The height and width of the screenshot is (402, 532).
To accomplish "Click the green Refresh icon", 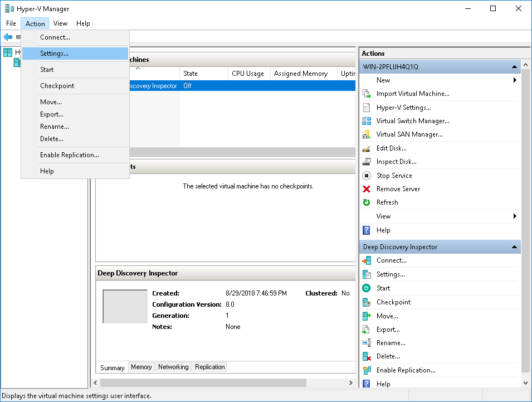I will pyautogui.click(x=366, y=202).
